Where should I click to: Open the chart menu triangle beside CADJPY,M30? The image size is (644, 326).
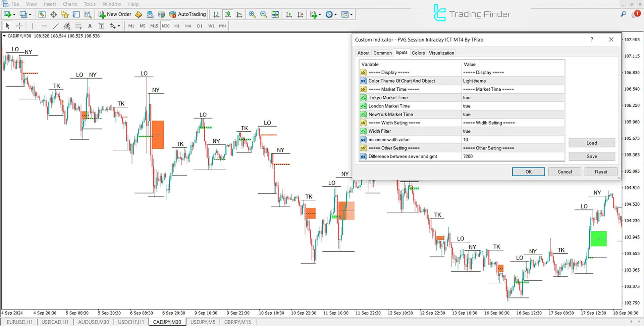[x=4, y=36]
